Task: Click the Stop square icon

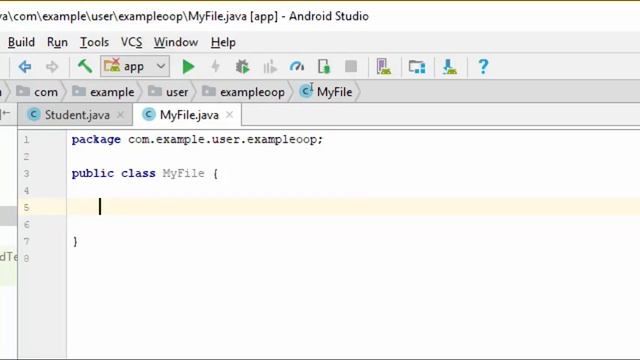Action: [x=351, y=66]
